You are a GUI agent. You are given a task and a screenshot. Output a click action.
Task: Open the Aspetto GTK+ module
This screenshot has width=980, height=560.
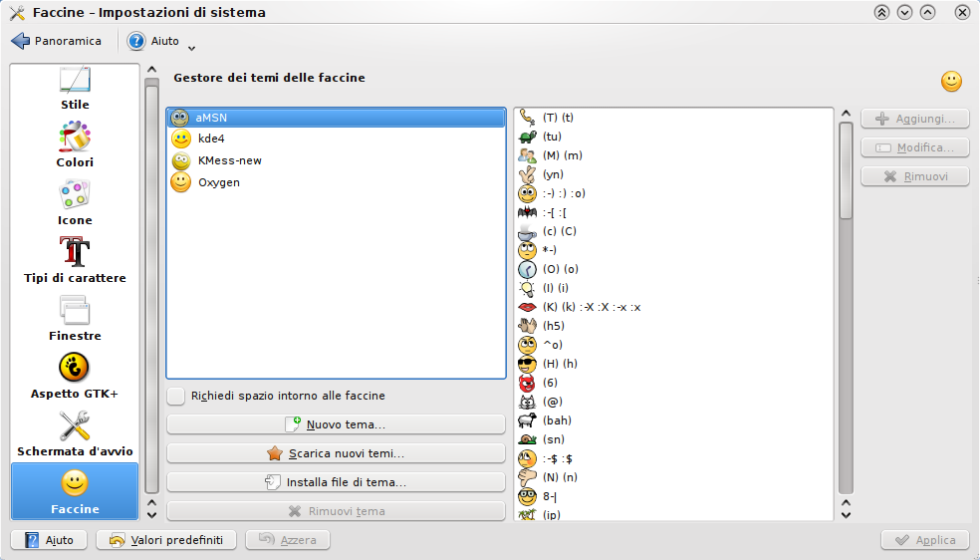(75, 377)
